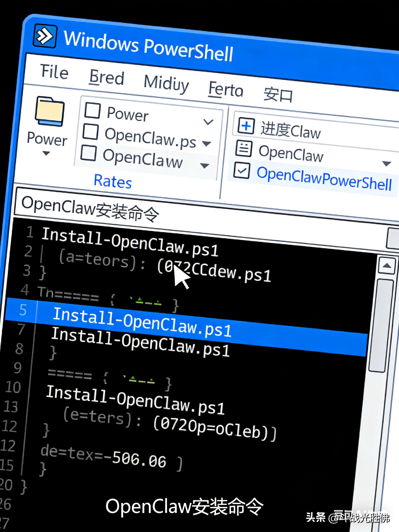This screenshot has height=532, width=399.
Task: Click the Power folder icon
Action: [49, 111]
